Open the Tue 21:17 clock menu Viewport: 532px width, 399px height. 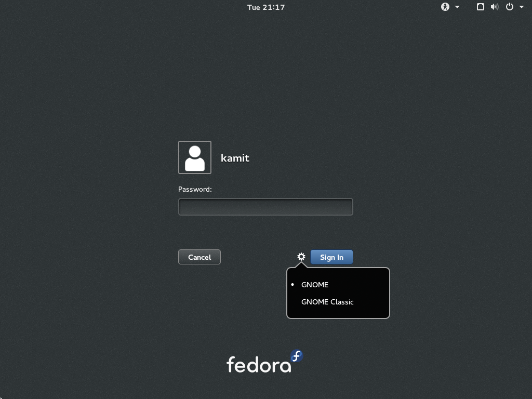[x=265, y=7]
